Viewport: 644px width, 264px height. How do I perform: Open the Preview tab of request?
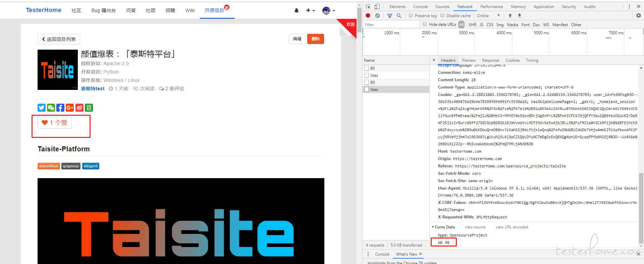469,60
